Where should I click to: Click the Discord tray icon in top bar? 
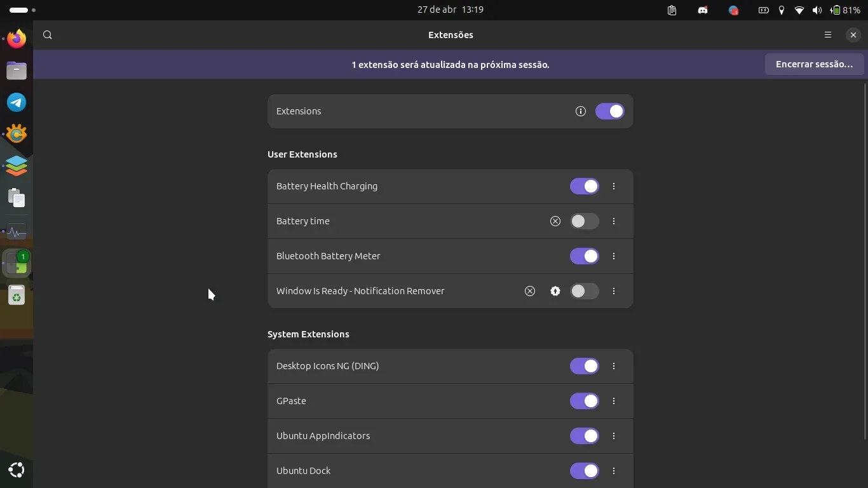(702, 10)
